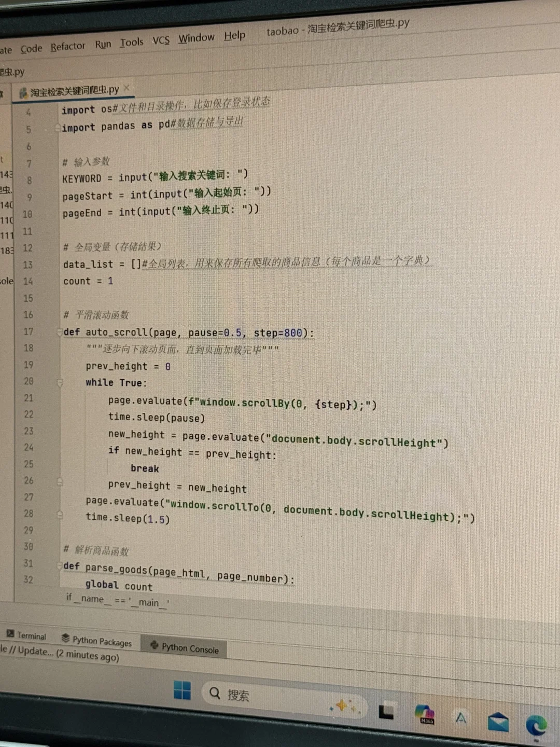This screenshot has width=560, height=747.
Task: Open the Python Packages tool window
Action: tap(96, 641)
